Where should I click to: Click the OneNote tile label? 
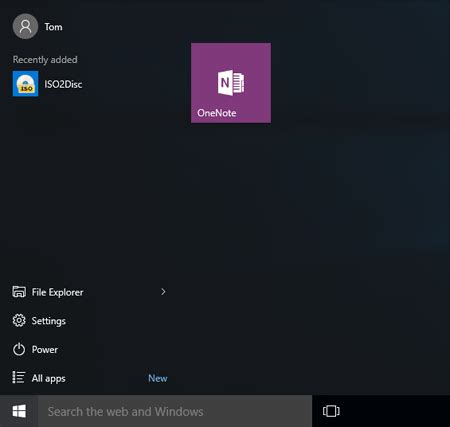217,113
